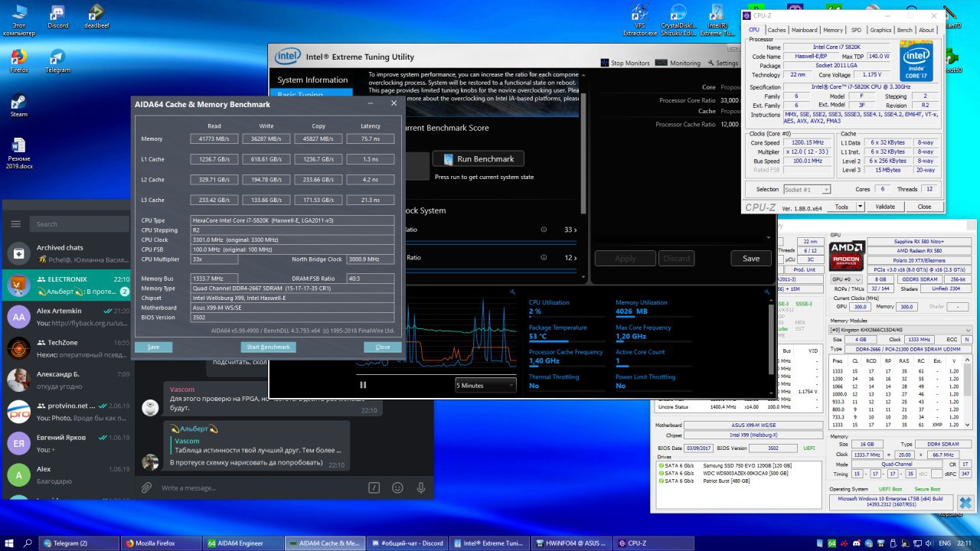This screenshot has width=980, height=551.
Task: Open Резюме 2019.docx desktop file
Action: (18, 153)
